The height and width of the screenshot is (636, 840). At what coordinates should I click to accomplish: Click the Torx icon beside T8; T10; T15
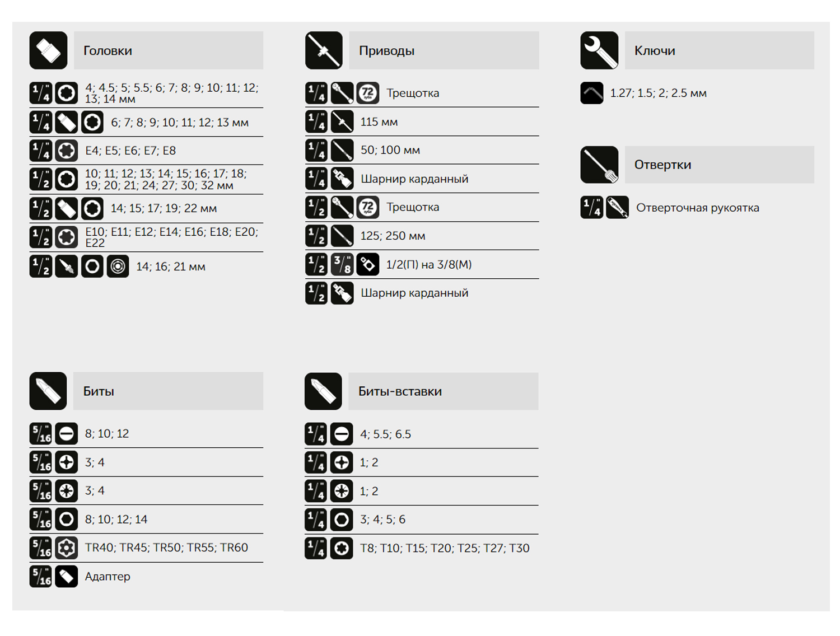(x=342, y=548)
